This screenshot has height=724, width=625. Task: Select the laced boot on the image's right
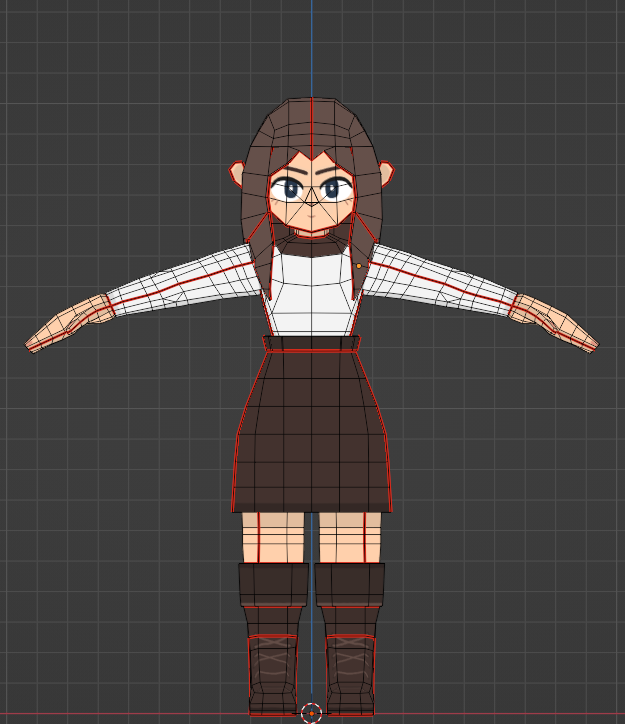click(350, 676)
